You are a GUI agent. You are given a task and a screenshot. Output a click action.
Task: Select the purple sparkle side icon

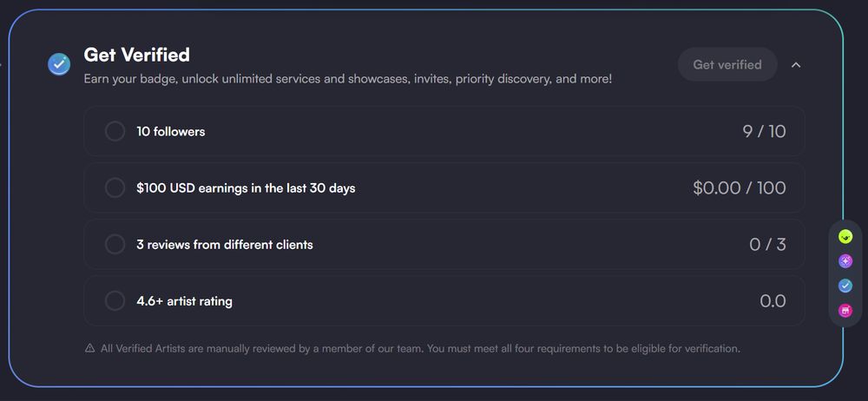(845, 261)
